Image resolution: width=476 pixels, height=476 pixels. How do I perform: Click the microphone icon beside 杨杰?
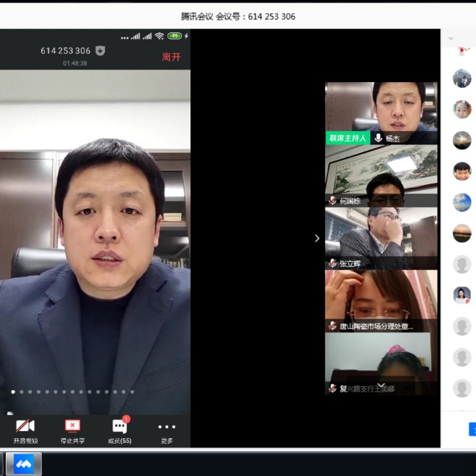(378, 138)
